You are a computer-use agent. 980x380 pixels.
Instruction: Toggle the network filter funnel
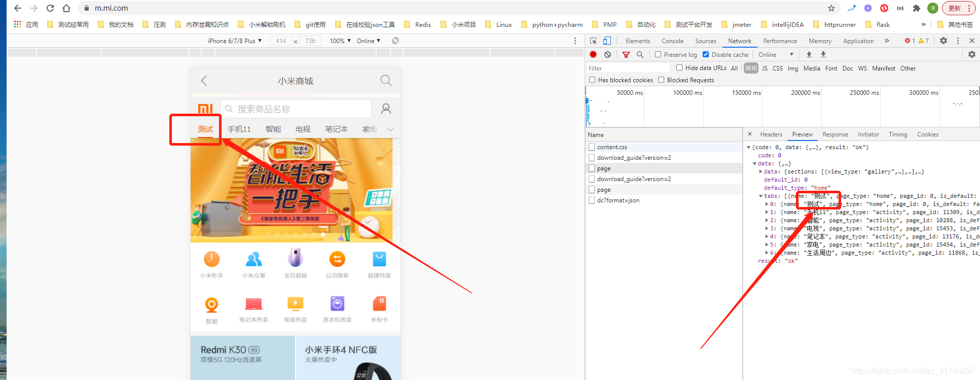tap(626, 54)
